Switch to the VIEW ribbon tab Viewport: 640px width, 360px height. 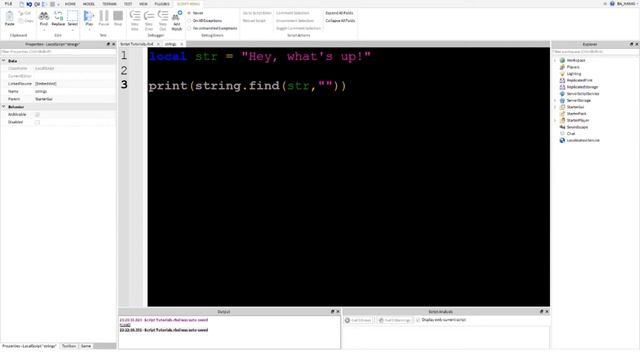(x=143, y=4)
